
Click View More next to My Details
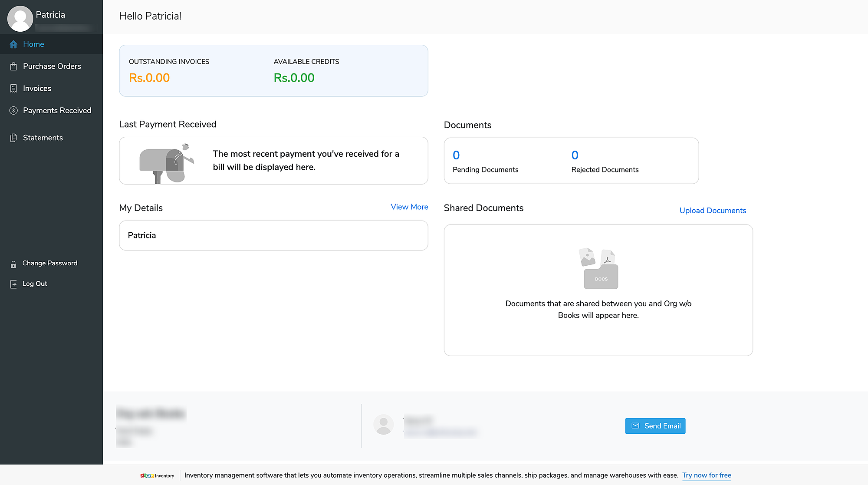[x=409, y=207]
